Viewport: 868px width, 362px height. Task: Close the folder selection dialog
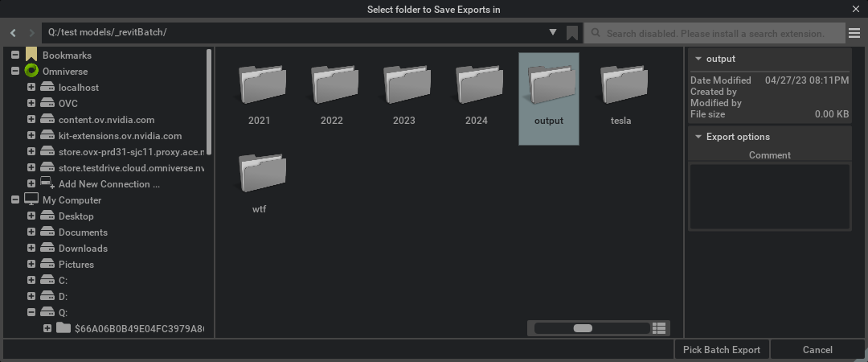857,8
